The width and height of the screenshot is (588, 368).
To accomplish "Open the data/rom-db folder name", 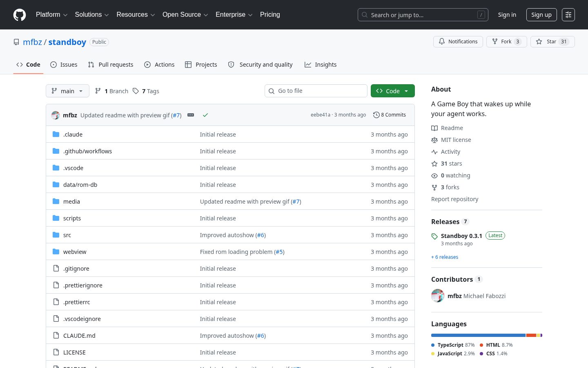I will coord(80,185).
